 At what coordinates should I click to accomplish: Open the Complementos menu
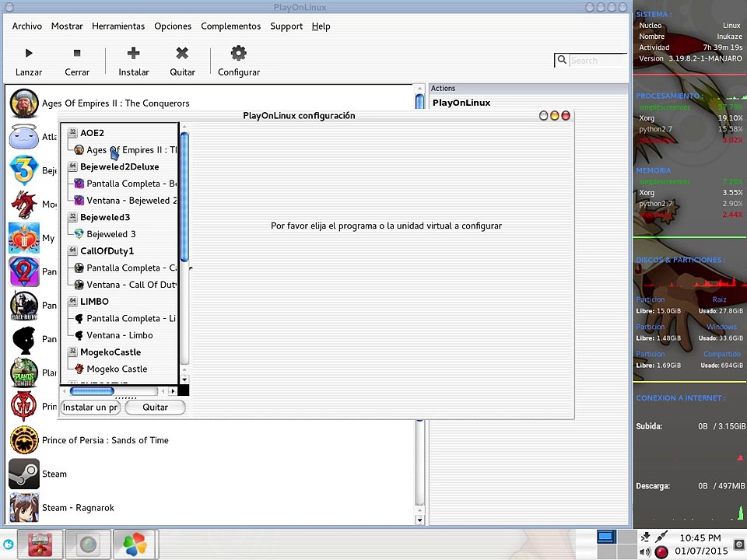coord(230,26)
